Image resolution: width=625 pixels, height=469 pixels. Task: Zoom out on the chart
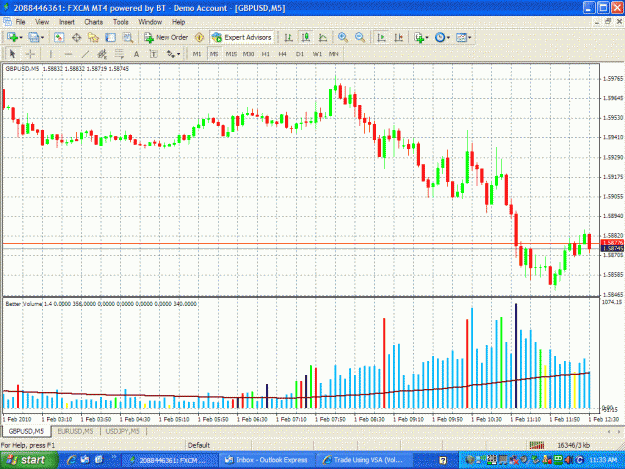pyautogui.click(x=360, y=37)
